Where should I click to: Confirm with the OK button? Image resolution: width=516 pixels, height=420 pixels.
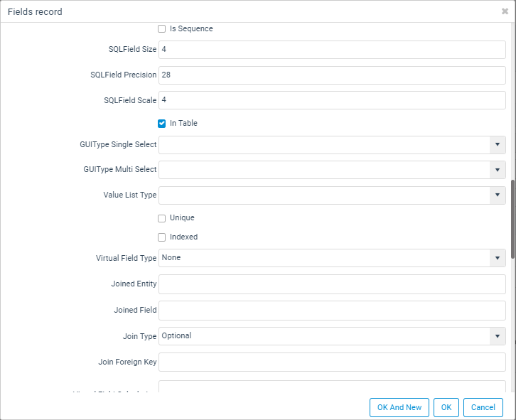(x=446, y=407)
